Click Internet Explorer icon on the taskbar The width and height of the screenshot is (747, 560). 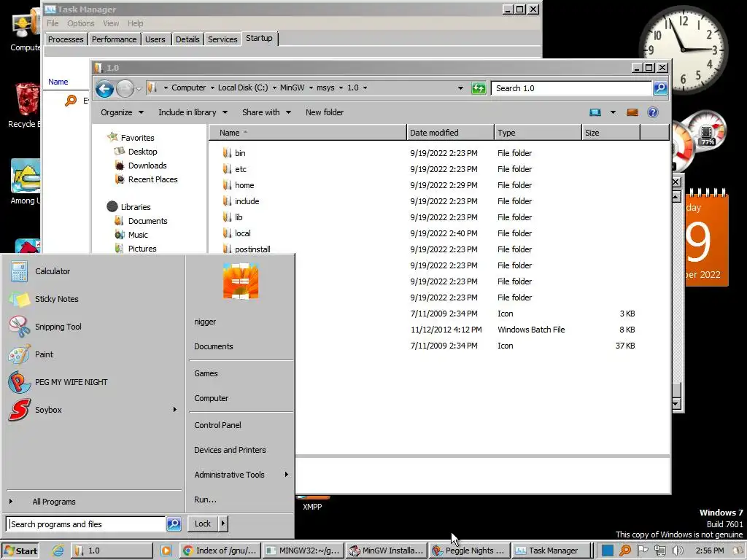(58, 551)
